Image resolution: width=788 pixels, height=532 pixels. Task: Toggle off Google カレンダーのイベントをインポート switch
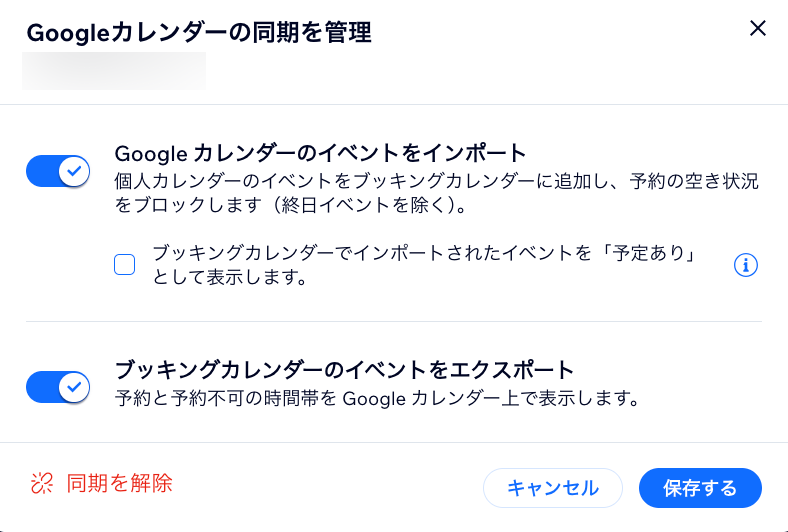59,171
